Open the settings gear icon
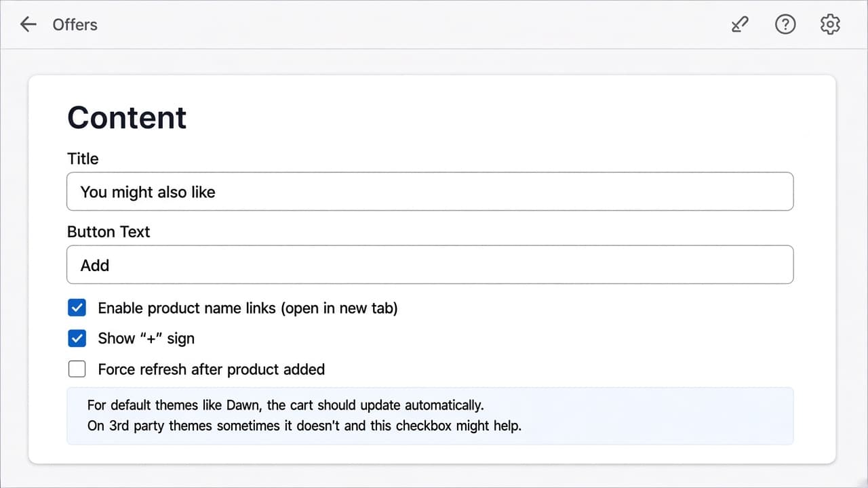868x488 pixels. point(830,24)
